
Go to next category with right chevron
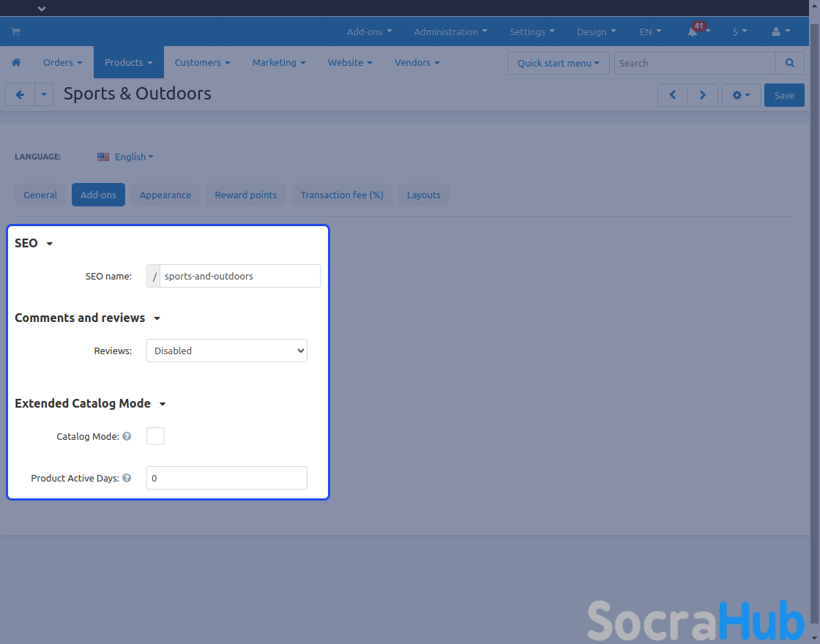[703, 95]
